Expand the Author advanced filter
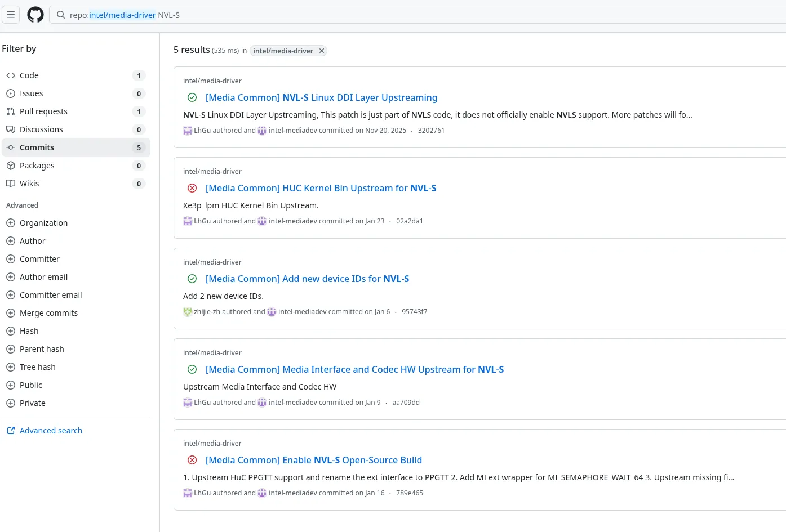Image resolution: width=786 pixels, height=532 pixels. [32, 241]
